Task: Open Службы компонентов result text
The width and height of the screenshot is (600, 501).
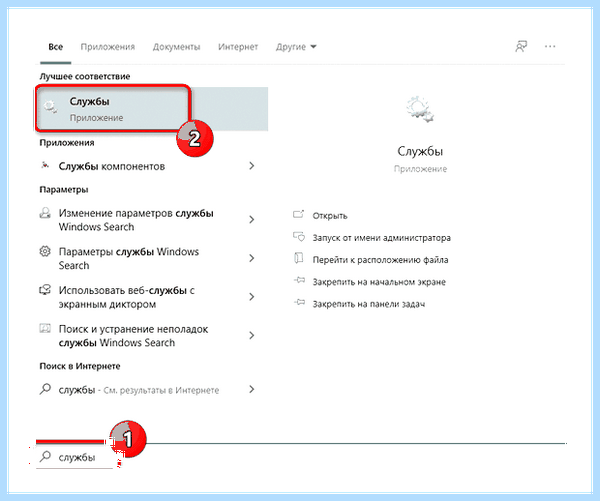Action: [112, 166]
